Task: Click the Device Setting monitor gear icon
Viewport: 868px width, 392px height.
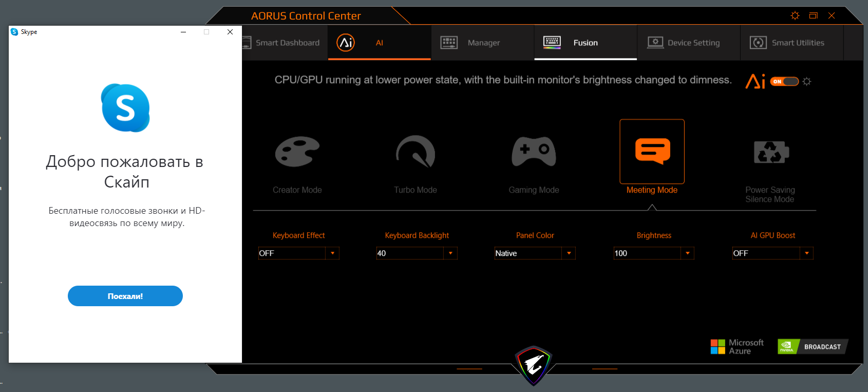Action: [x=655, y=43]
